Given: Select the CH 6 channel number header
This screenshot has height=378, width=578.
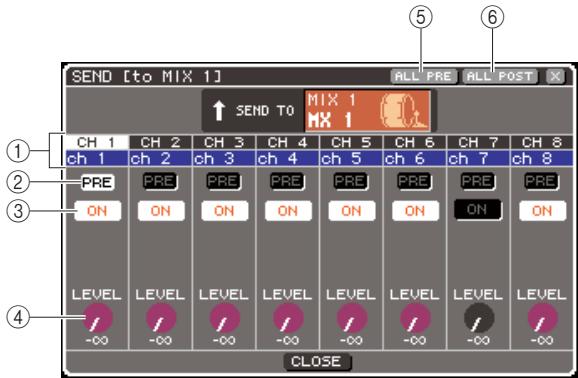Looking at the screenshot, I should pyautogui.click(x=415, y=142).
